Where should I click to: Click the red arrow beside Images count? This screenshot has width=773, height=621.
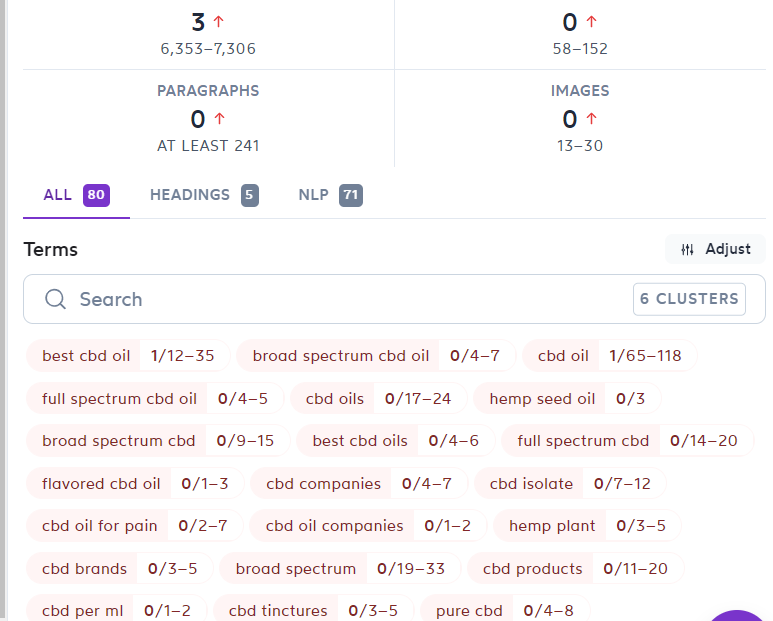point(591,119)
